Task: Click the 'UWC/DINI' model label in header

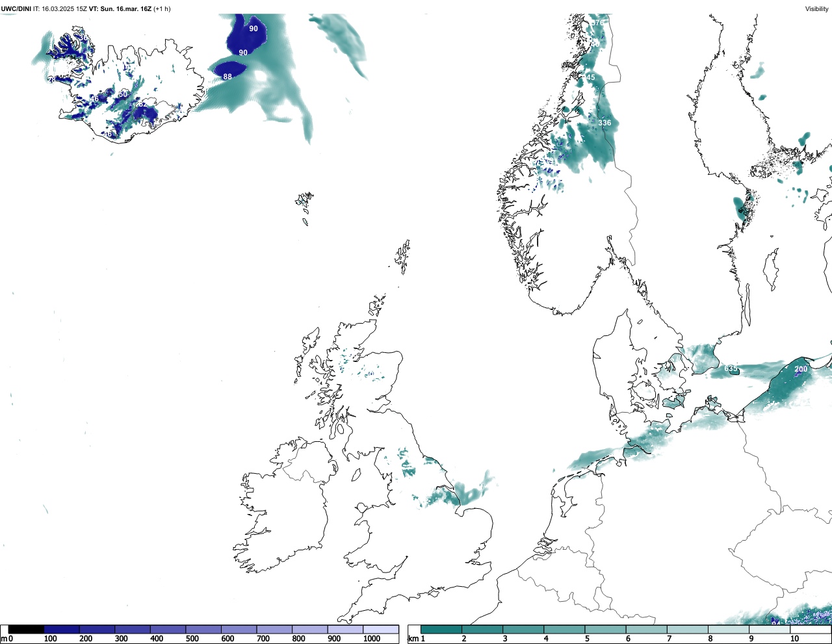Action: click(16, 9)
